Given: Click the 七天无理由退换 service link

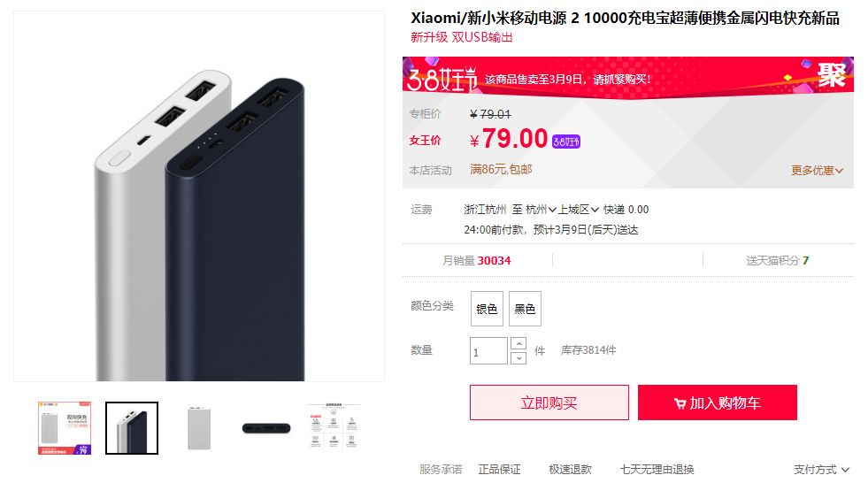Looking at the screenshot, I should [x=657, y=470].
